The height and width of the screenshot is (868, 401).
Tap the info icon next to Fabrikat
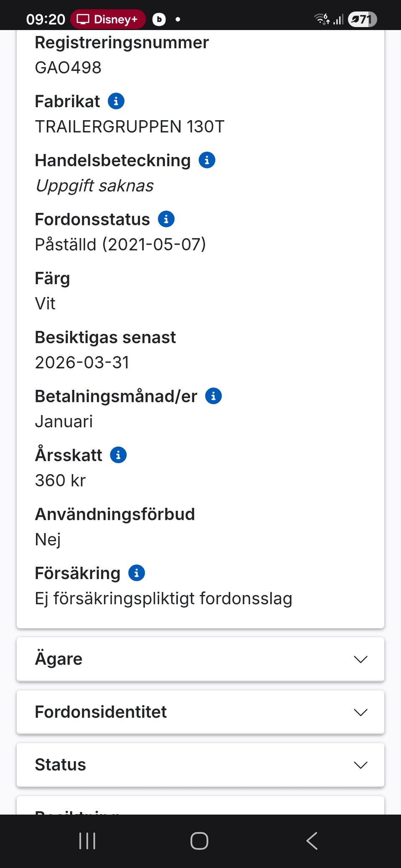[x=116, y=101]
